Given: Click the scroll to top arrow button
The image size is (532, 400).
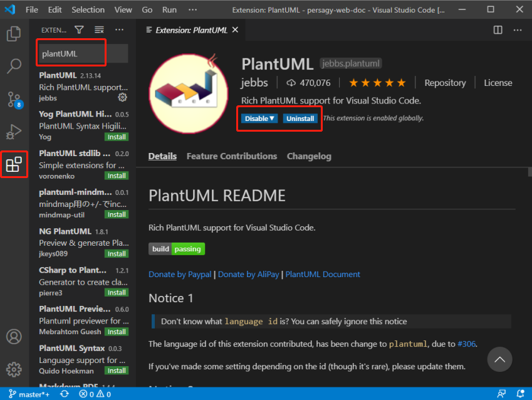Looking at the screenshot, I should tap(499, 359).
